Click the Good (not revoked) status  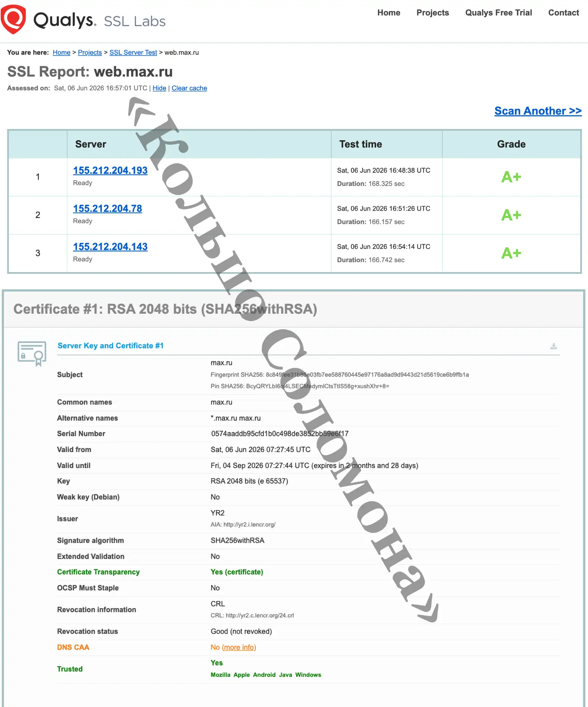pos(241,632)
